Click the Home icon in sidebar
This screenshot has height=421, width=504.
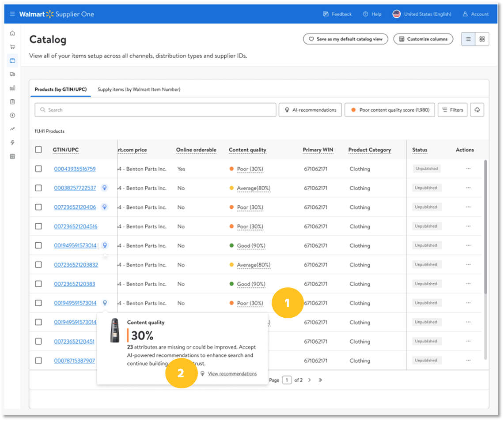tap(12, 33)
